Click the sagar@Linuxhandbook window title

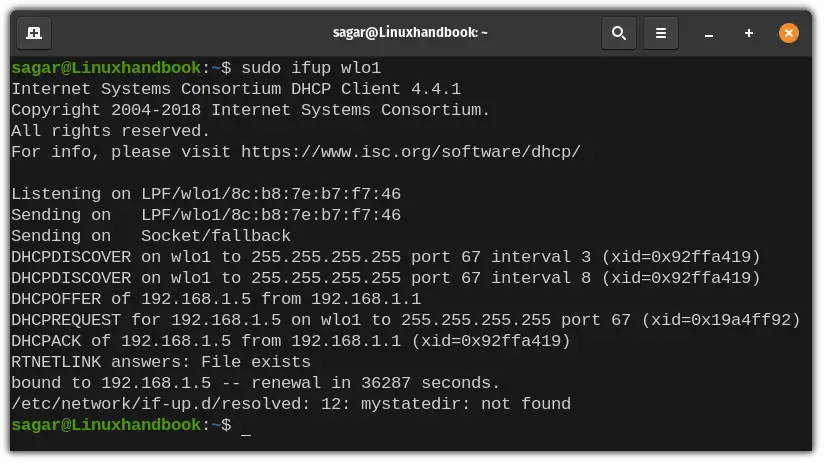(410, 33)
